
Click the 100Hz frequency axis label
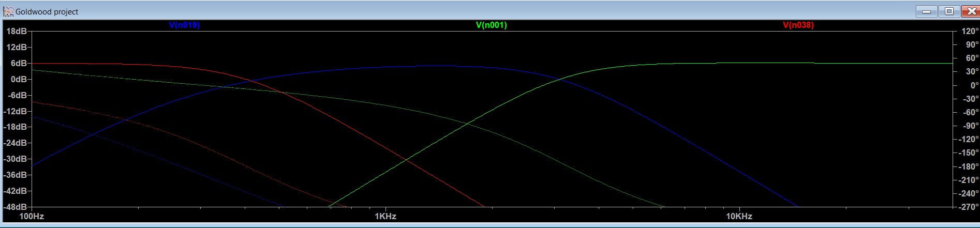click(x=32, y=216)
